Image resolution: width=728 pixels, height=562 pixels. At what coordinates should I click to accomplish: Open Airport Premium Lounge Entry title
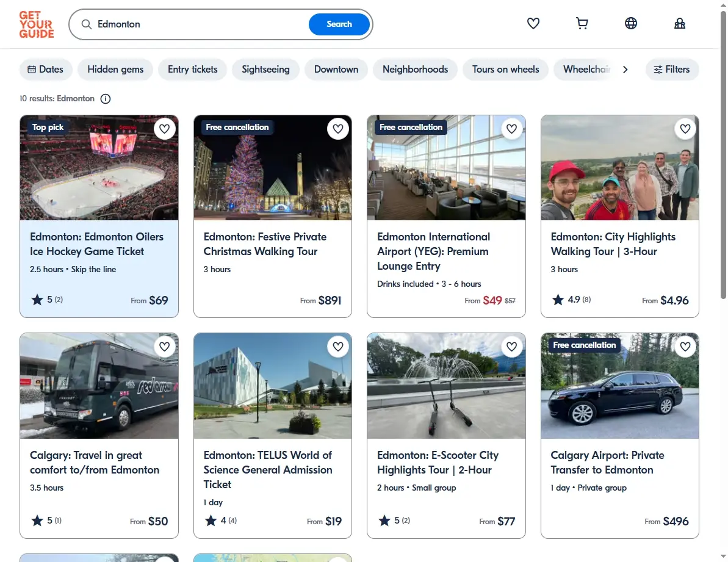434,251
